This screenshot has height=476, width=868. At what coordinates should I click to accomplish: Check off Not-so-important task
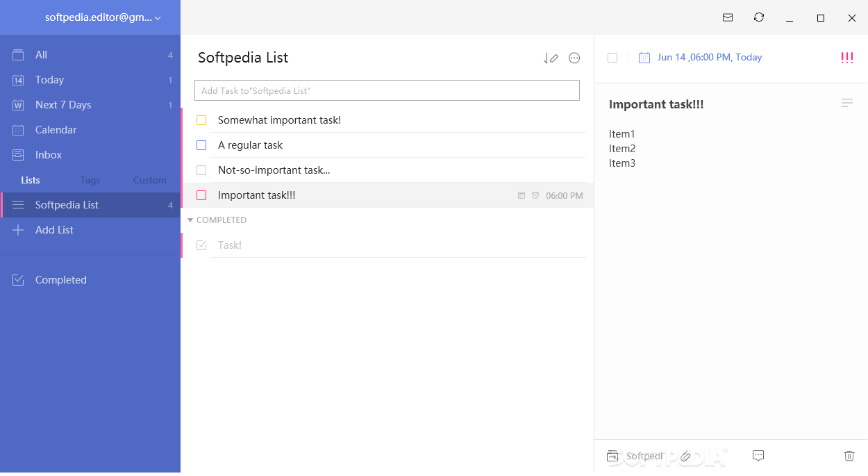201,170
